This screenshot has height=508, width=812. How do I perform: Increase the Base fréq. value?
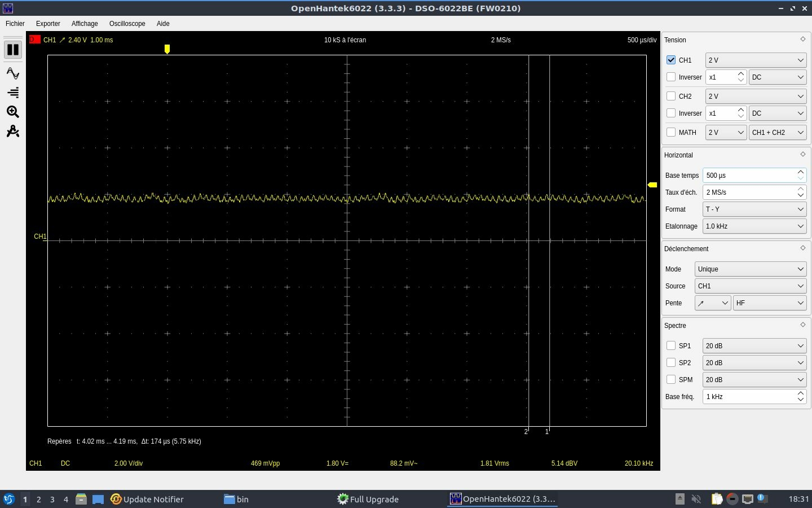point(801,393)
